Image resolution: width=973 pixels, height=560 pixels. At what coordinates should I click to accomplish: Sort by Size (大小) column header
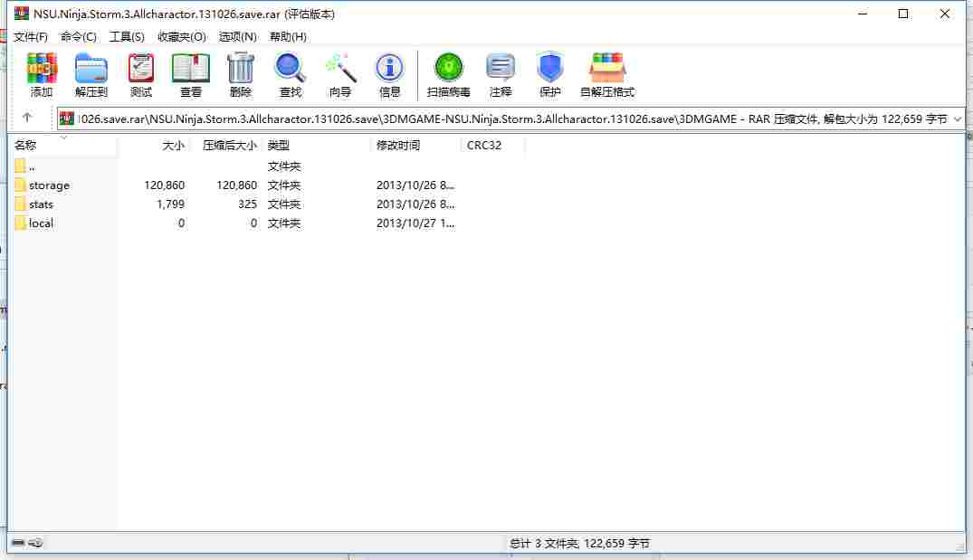pos(153,145)
